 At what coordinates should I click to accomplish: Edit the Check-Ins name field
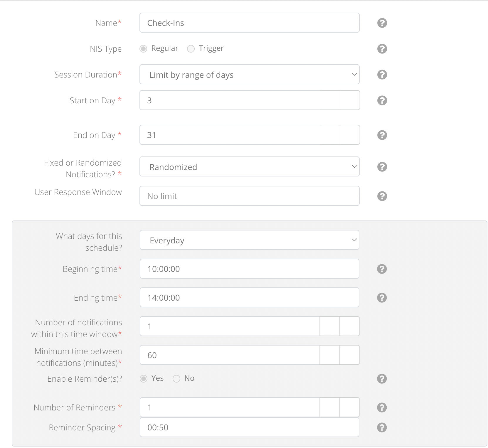[249, 23]
